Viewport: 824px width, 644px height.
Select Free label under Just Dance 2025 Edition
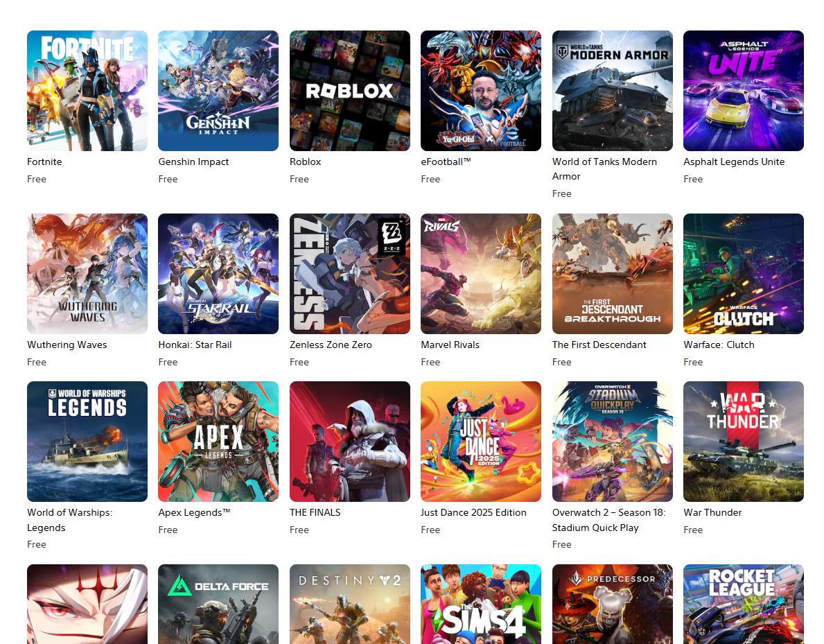(430, 530)
